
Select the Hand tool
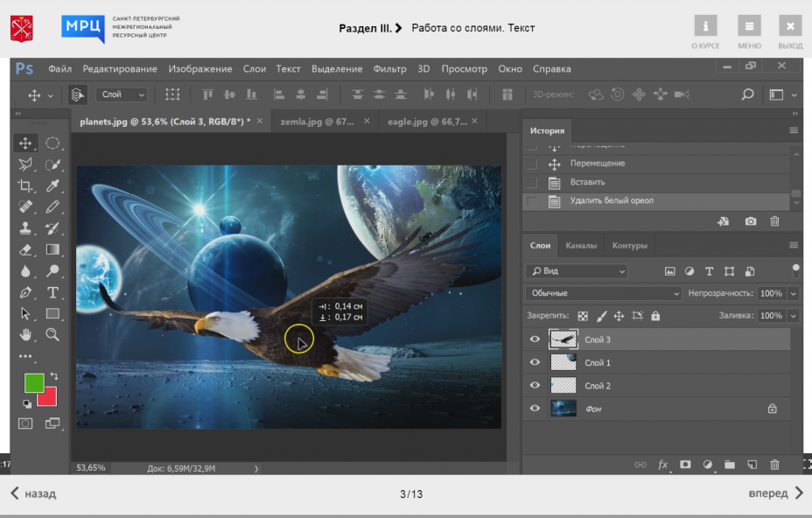25,334
